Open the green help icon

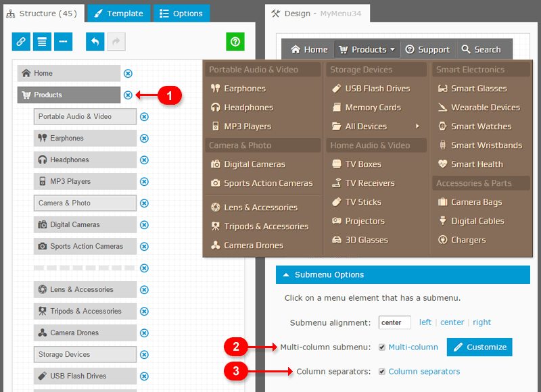(x=235, y=42)
